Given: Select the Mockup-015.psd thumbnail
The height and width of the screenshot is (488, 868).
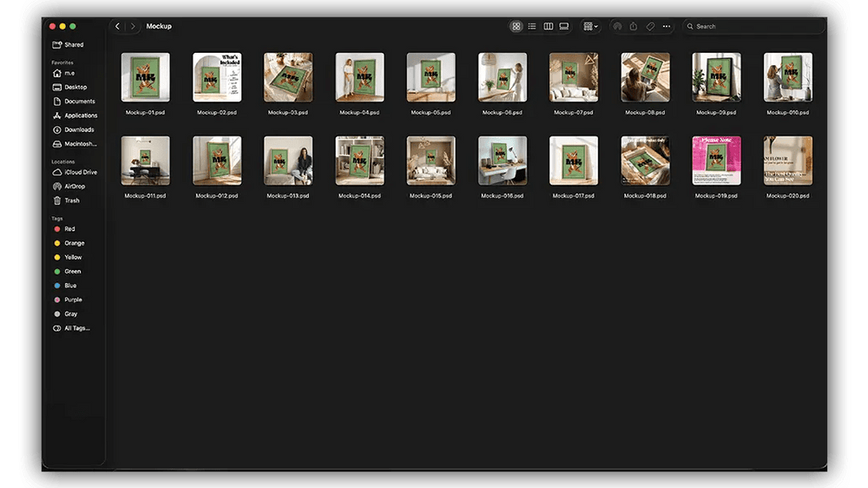Looking at the screenshot, I should (x=431, y=161).
